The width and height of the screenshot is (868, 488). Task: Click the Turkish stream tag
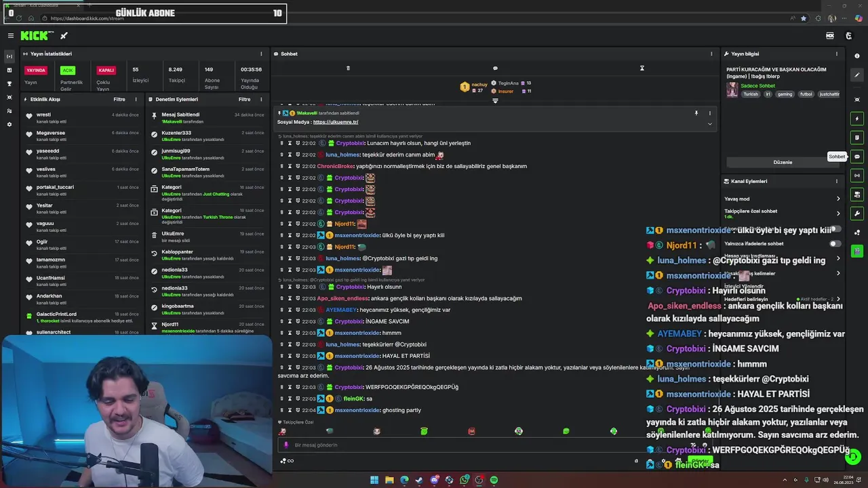(x=751, y=94)
